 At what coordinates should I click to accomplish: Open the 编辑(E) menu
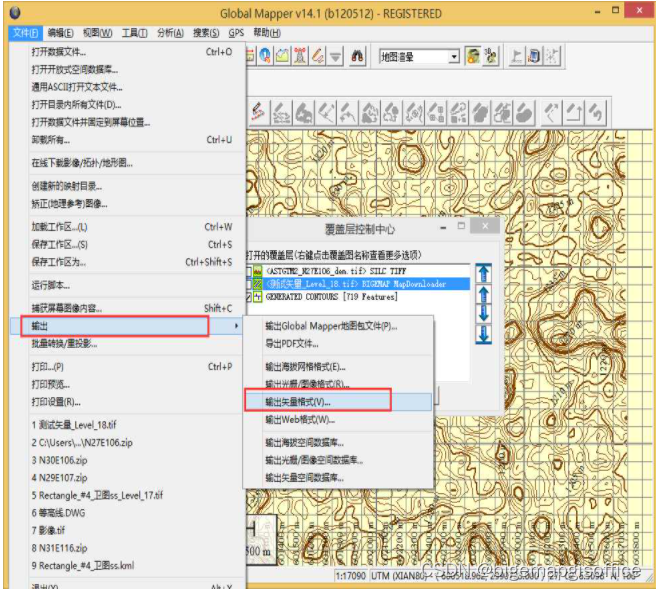click(60, 33)
